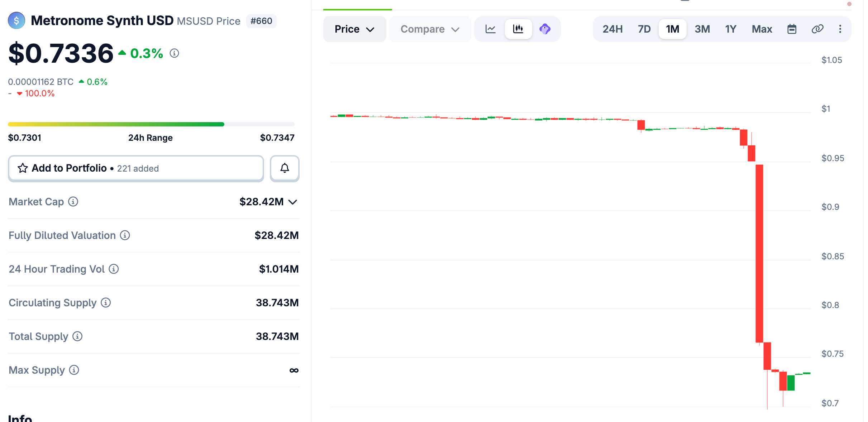This screenshot has width=868, height=422.
Task: Click the $0.7301 24h low value
Action: (25, 138)
